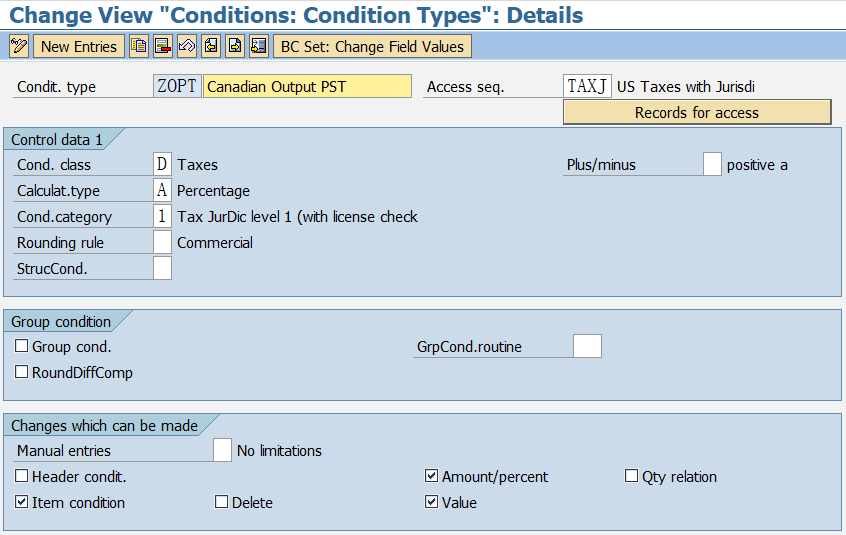Screen dimensions: 846x535
Task: Click the Manual entries value field
Action: 222,450
